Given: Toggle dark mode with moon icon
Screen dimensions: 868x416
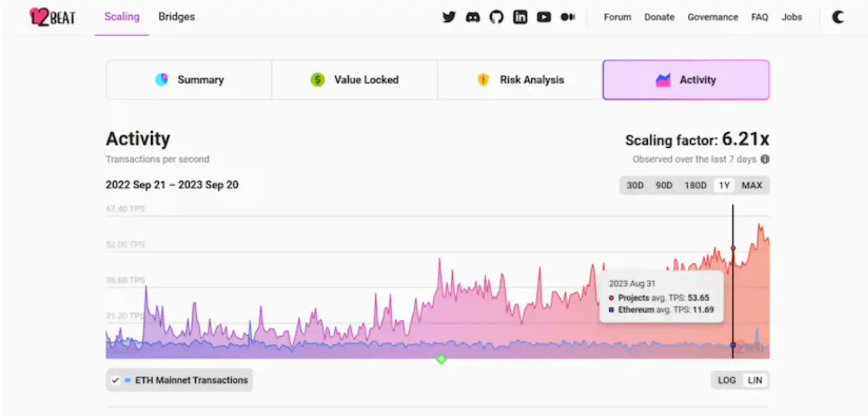Looking at the screenshot, I should [838, 17].
